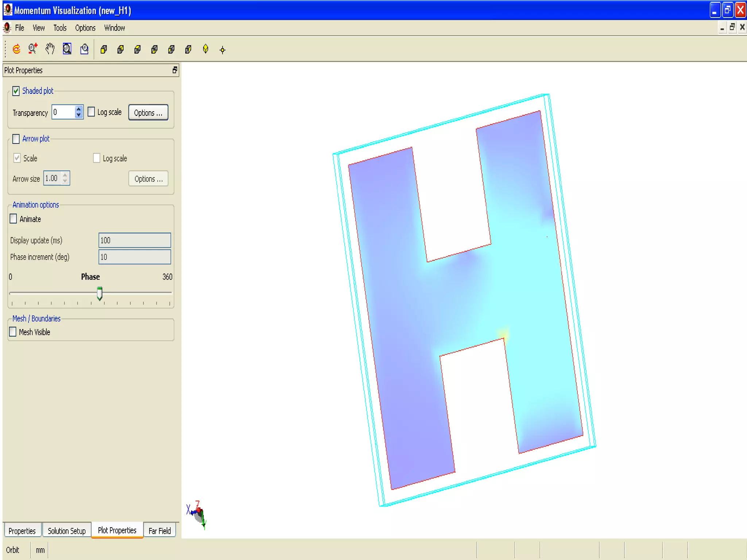Tick the Animate checkbox
747x560 pixels.
pyautogui.click(x=13, y=219)
